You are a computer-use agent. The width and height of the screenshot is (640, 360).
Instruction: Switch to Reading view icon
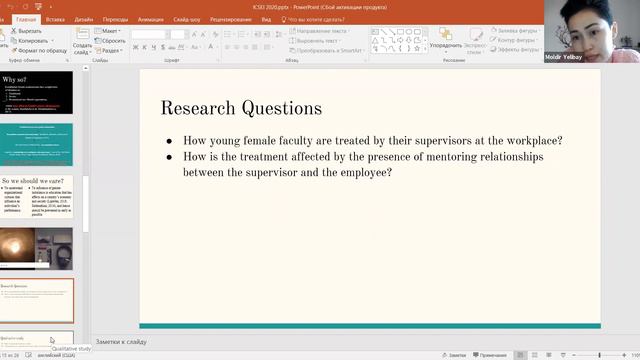tap(549, 355)
